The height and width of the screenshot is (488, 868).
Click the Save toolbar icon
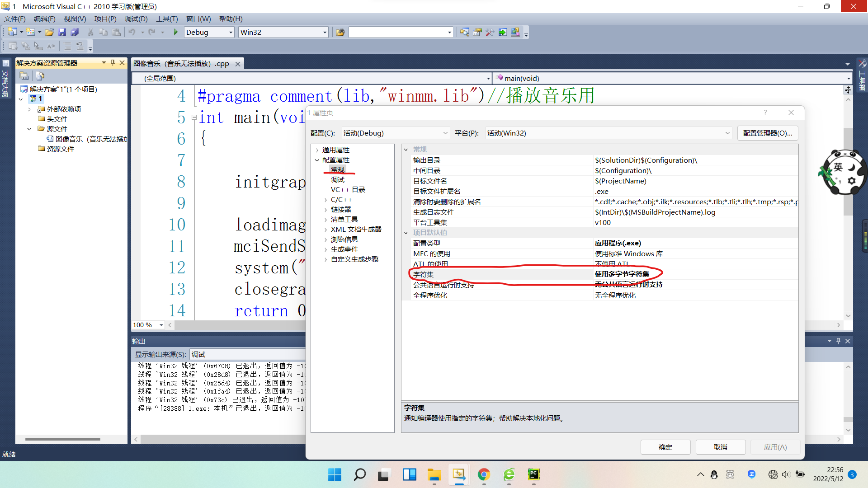[62, 32]
